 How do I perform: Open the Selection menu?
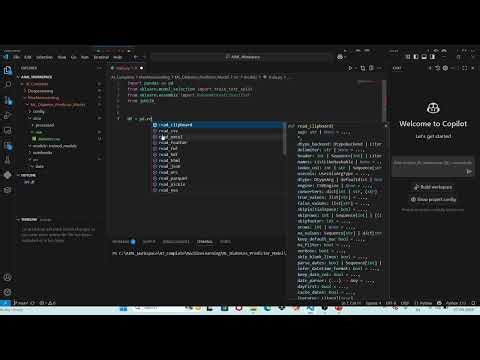pos(44,57)
